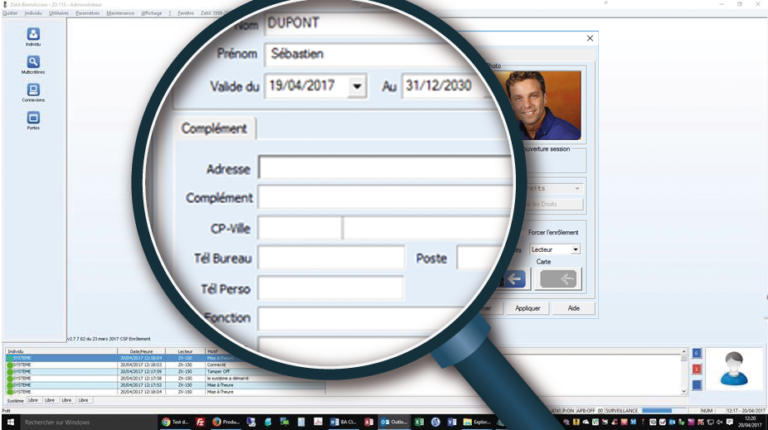The width and height of the screenshot is (768, 430).
Task: Click the Poste input field
Action: tap(480, 258)
